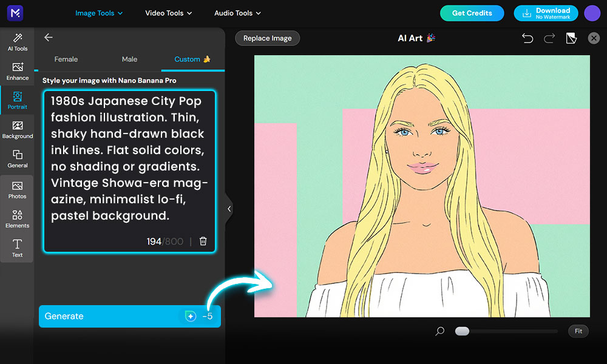Undo the last action
This screenshot has height=364, width=607.
coord(527,38)
